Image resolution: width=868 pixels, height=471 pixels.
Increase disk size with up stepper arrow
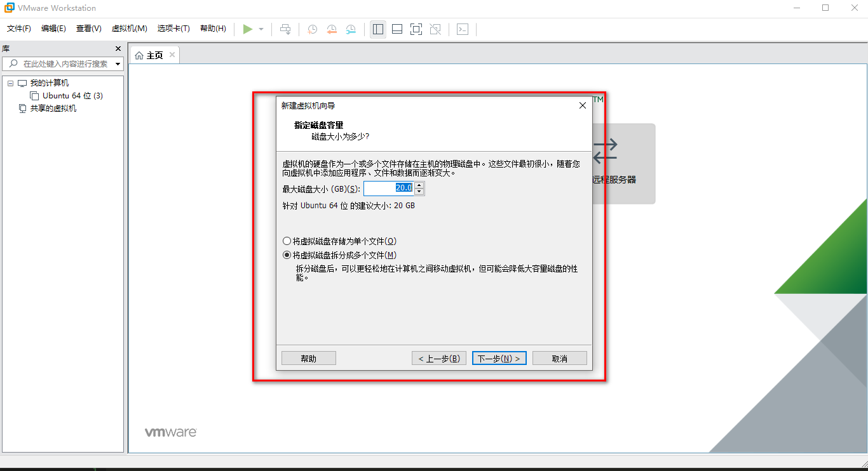point(419,185)
